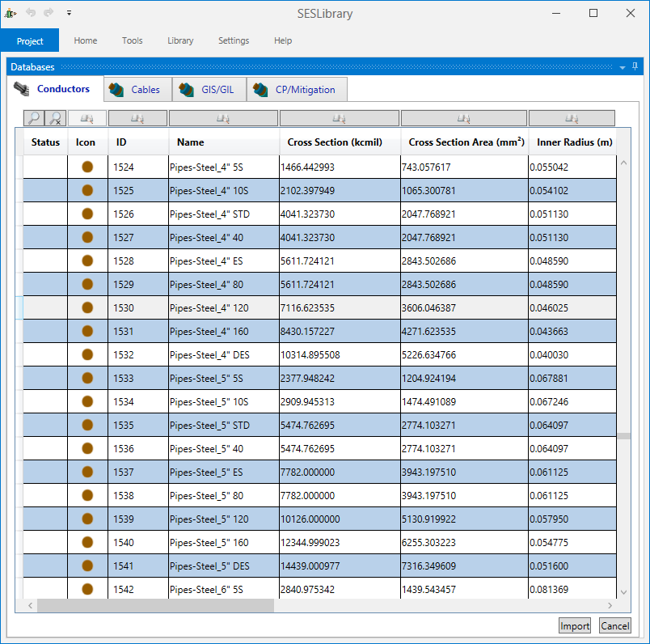Viewport: 650px width, 644px height.
Task: Click the pin icon on Databases panel
Action: point(635,66)
